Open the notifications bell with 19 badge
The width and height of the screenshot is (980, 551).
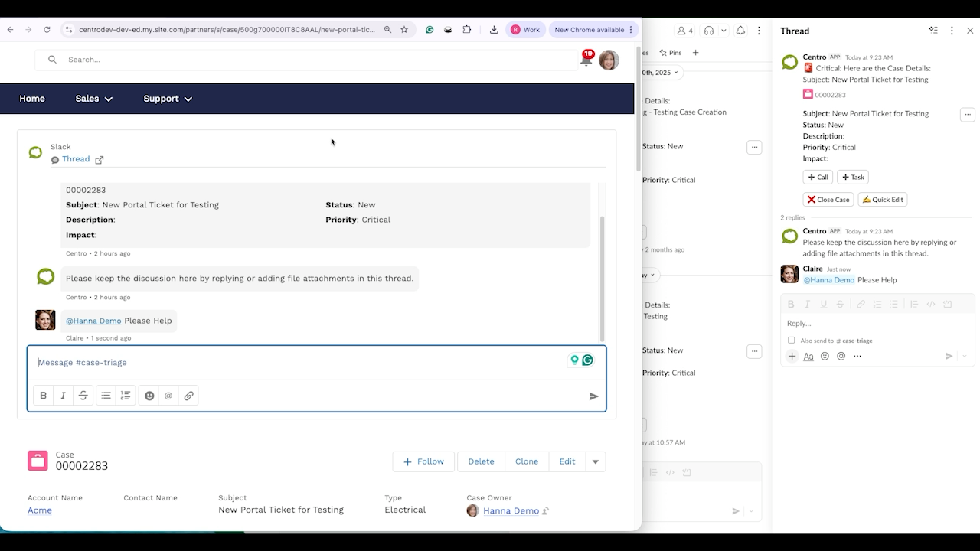(586, 59)
